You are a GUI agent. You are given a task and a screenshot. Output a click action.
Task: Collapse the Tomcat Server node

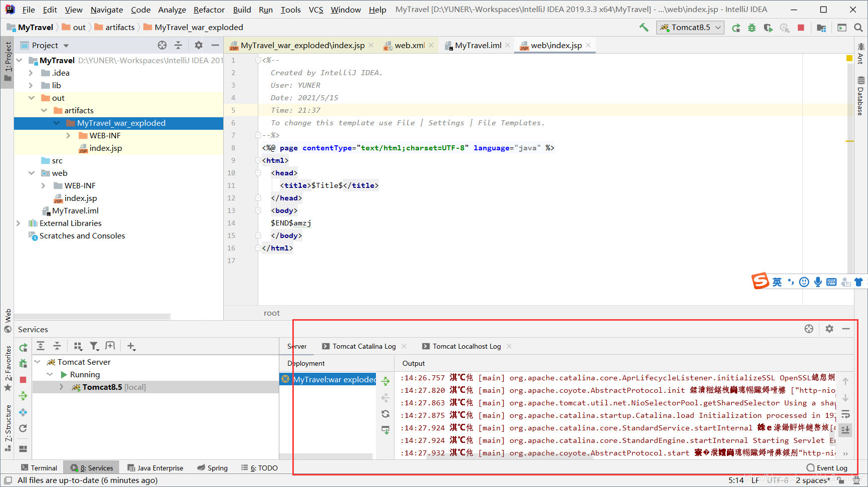pyautogui.click(x=37, y=362)
